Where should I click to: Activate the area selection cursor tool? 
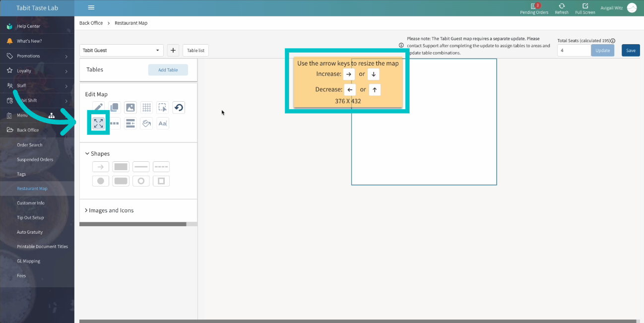(162, 108)
